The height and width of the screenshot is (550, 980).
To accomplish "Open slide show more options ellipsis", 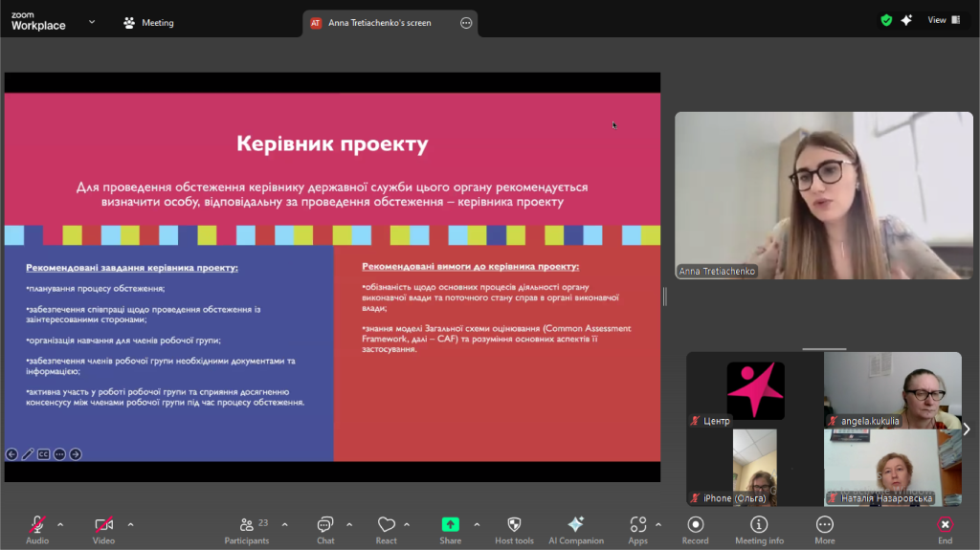I will coord(59,454).
